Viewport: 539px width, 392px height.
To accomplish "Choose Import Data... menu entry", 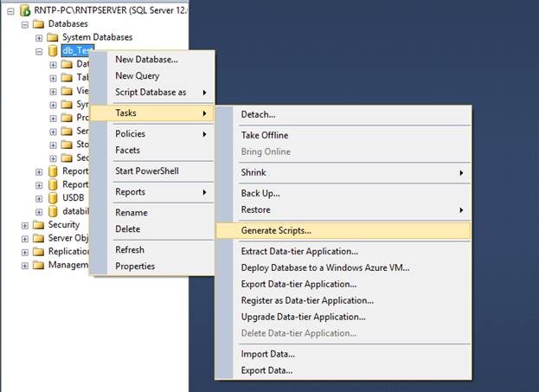I will pyautogui.click(x=343, y=354).
